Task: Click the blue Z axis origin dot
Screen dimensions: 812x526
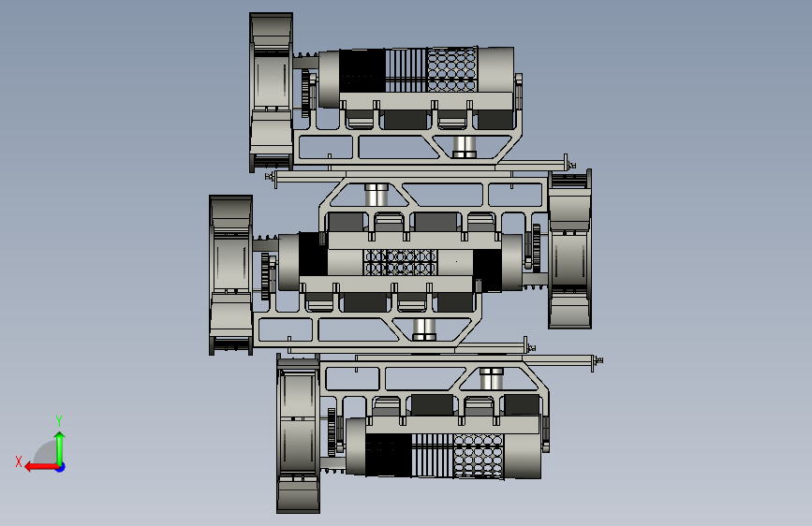Action: click(61, 467)
